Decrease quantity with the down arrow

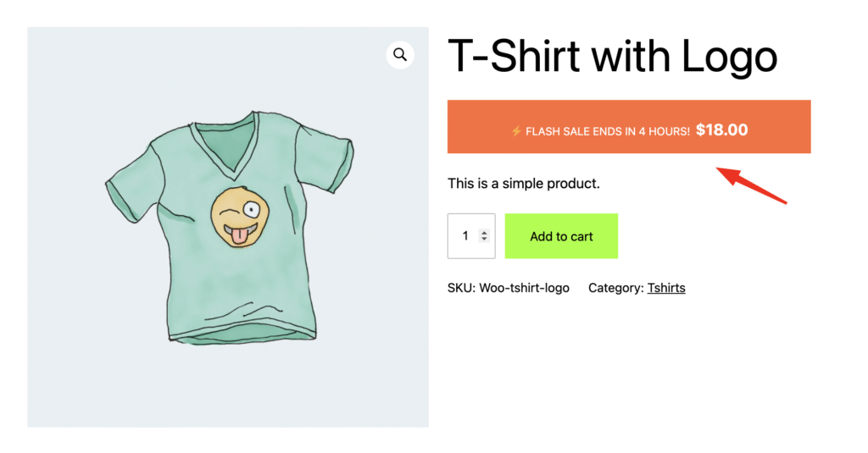coord(484,240)
